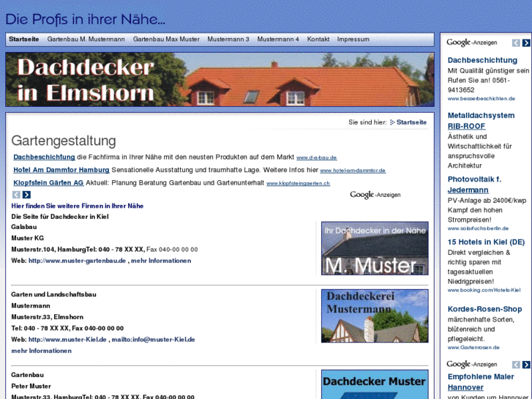The image size is (532, 399).
Task: Open 15 Hotels in Kiel (DE) ad
Action: point(486,242)
